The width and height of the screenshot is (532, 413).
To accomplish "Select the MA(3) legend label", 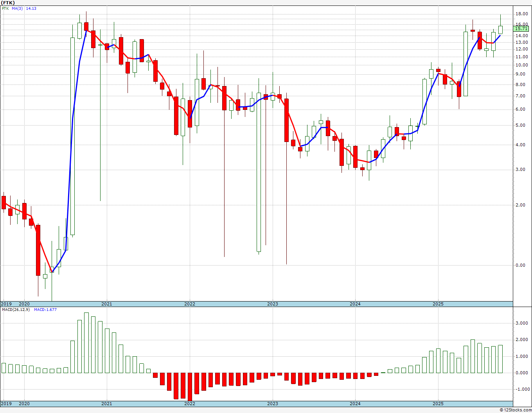I will 18,8.
